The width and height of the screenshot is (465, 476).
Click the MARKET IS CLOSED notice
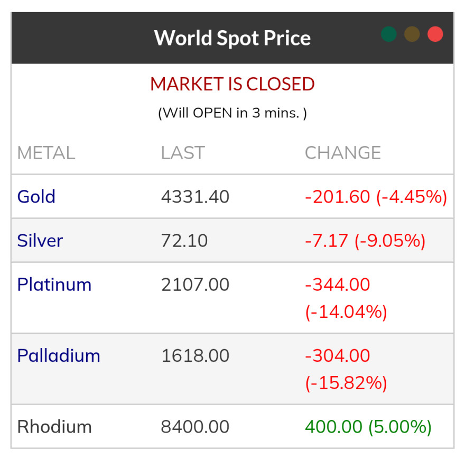[x=232, y=84]
